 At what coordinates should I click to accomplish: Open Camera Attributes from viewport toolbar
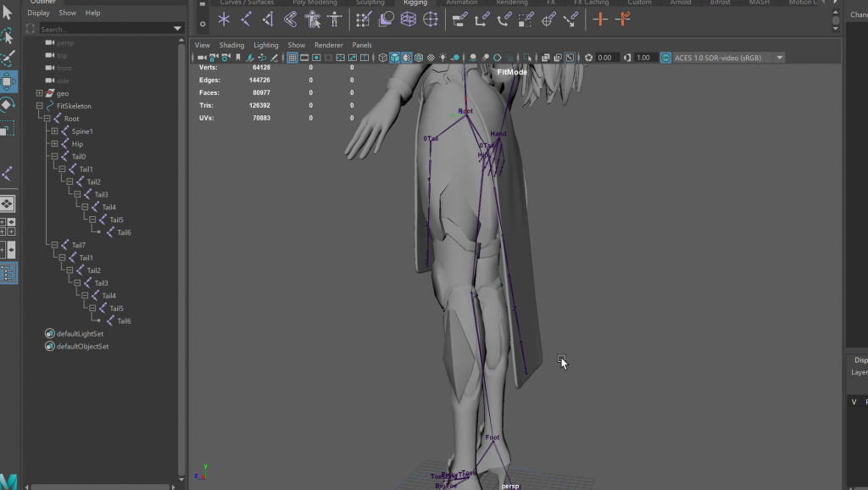(225, 58)
